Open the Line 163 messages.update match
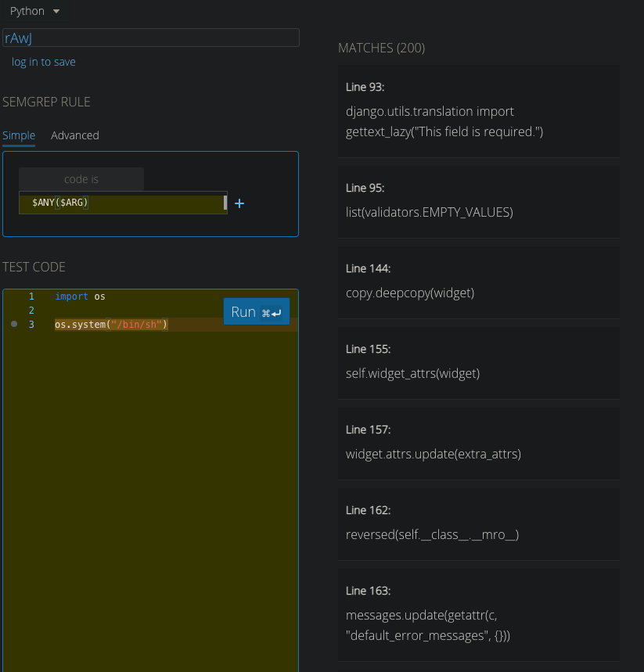 click(x=478, y=616)
